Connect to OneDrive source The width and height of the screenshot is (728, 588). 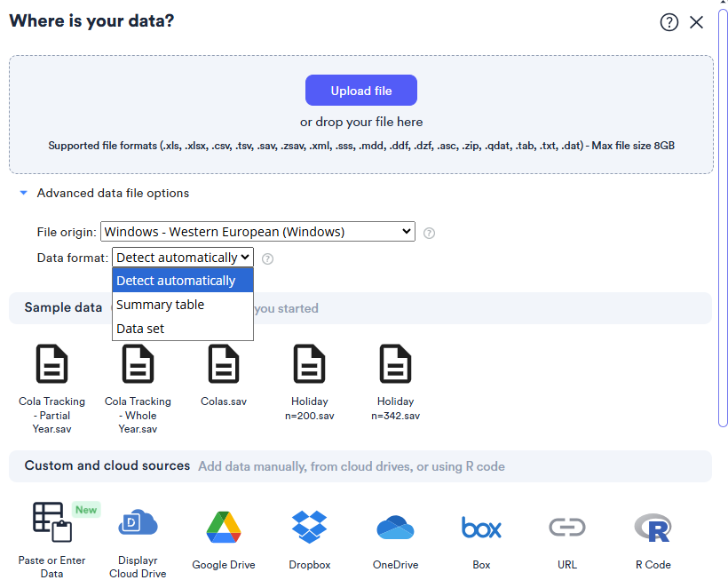coord(395,528)
